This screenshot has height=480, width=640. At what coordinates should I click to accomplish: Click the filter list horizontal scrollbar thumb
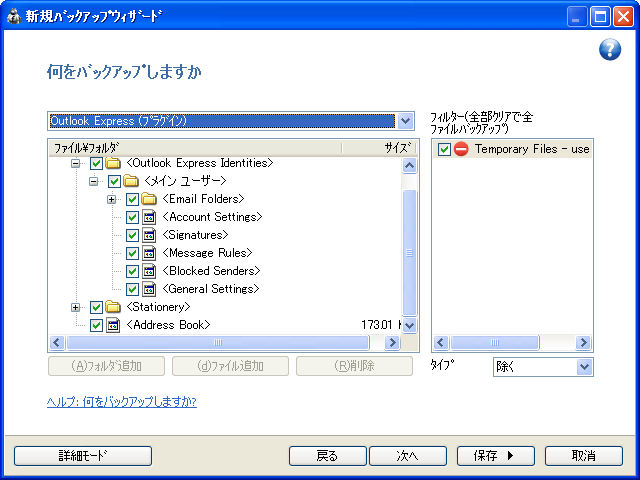[x=495, y=342]
